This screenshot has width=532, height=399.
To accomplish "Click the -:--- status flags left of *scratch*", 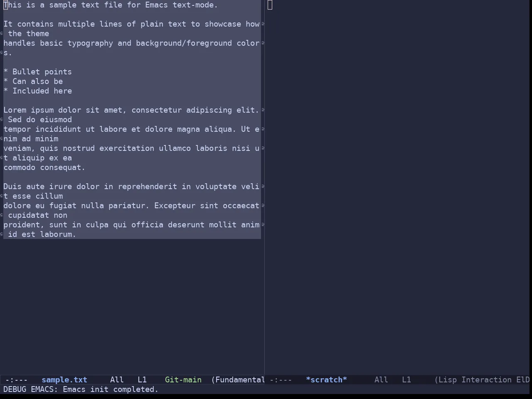I will tap(281, 380).
